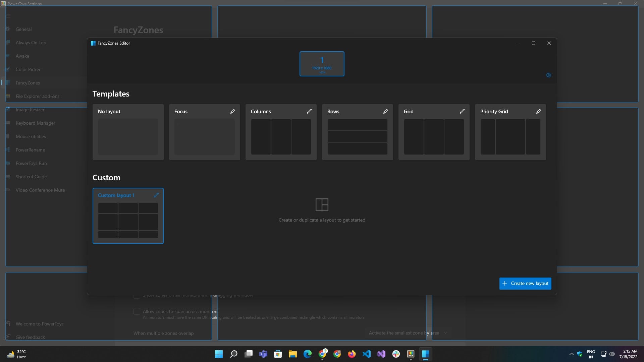
Task: Select the No layout template
Action: point(128,132)
